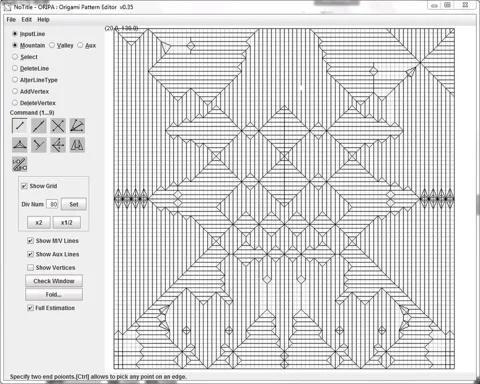Click the Fold... button
The width and height of the screenshot is (480, 384).
[x=54, y=295]
